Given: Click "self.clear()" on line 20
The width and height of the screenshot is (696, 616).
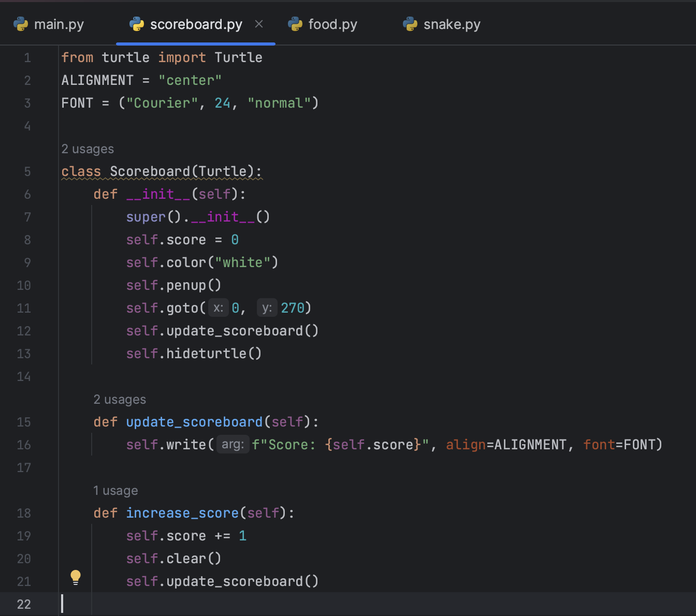Looking at the screenshot, I should tap(174, 559).
